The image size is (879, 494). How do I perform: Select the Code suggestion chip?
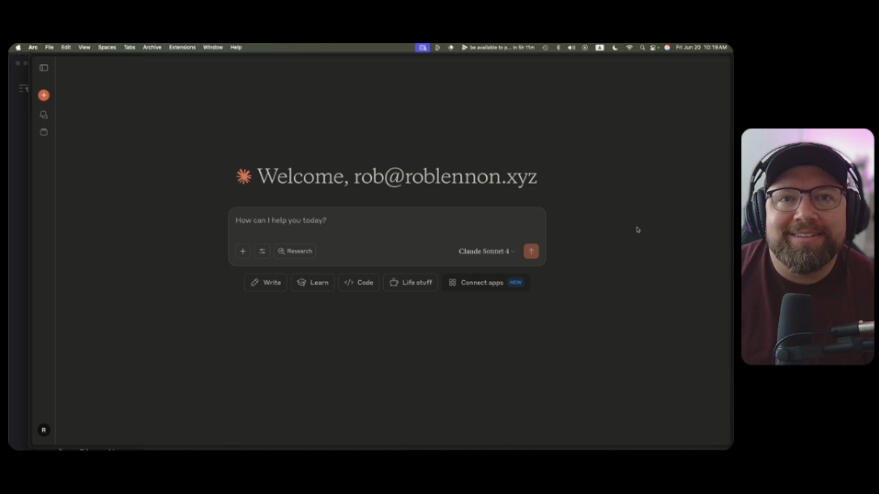tap(358, 283)
